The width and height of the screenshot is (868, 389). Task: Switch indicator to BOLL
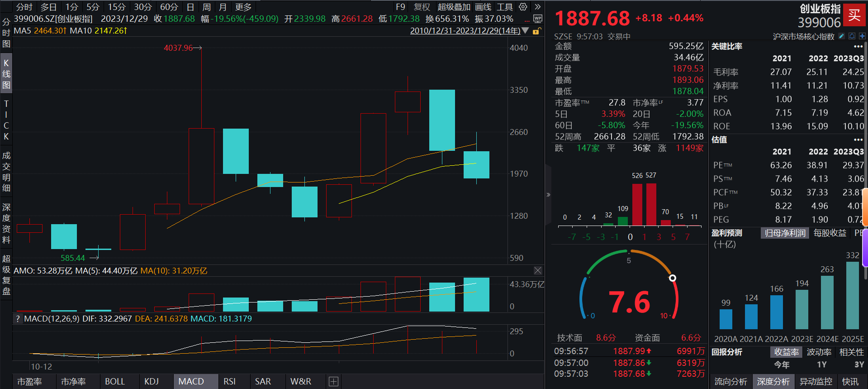point(115,382)
